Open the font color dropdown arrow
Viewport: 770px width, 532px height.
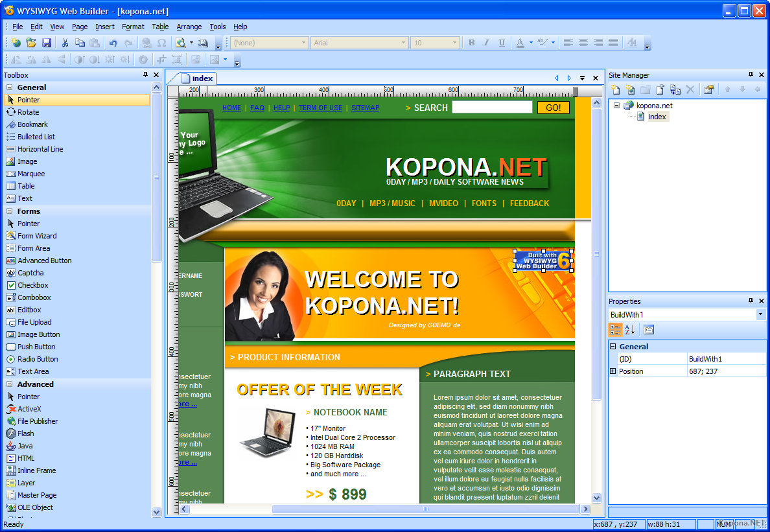[x=531, y=43]
